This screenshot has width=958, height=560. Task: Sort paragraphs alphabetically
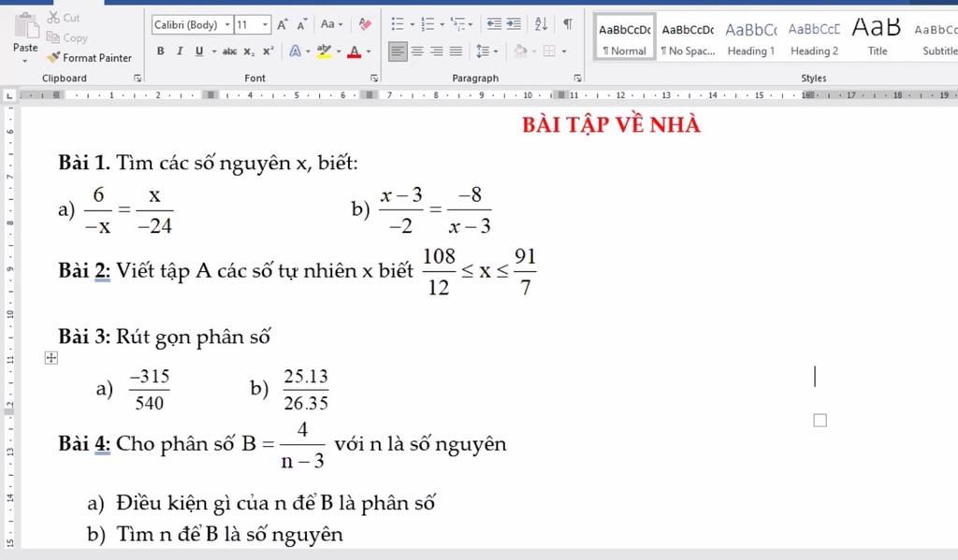(x=541, y=24)
